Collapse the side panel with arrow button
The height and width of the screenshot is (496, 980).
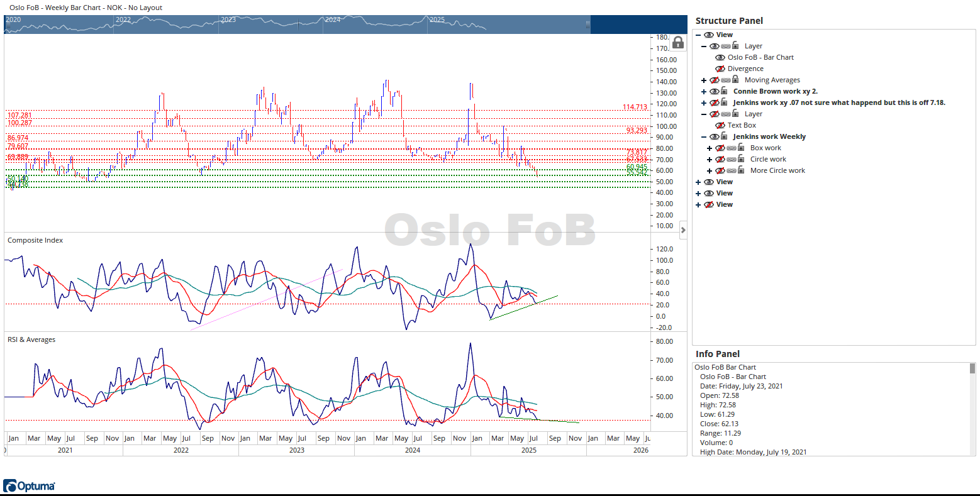point(683,230)
